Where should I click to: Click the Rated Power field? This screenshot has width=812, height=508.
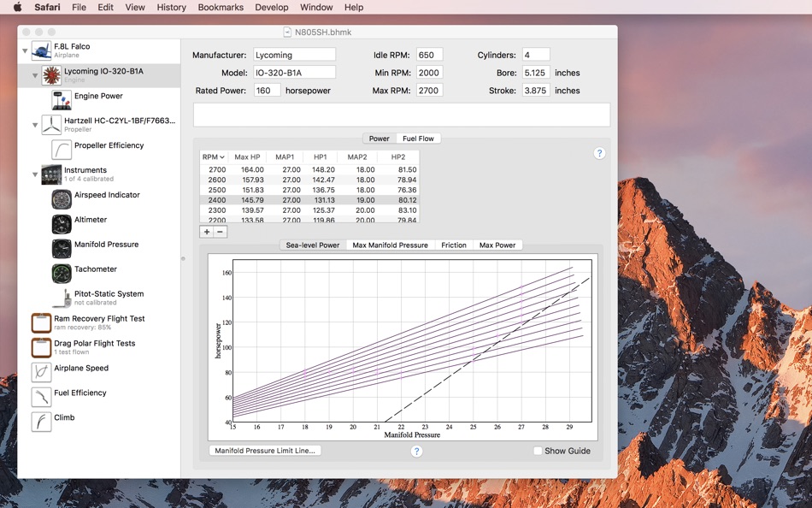click(268, 90)
